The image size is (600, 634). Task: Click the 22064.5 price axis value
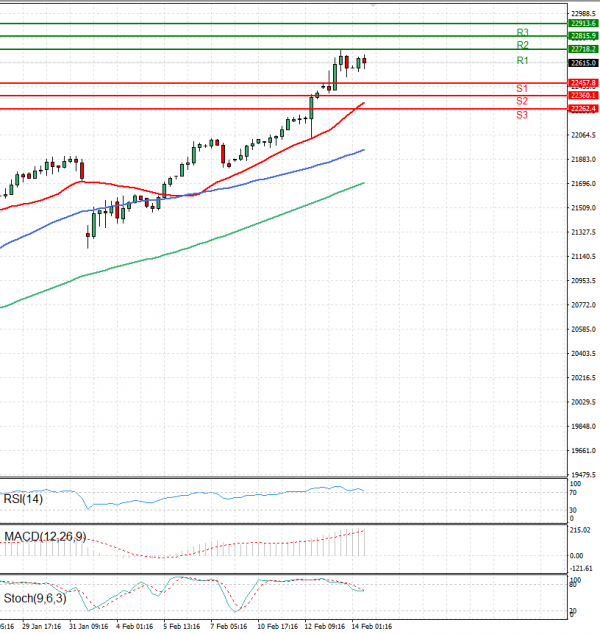[583, 135]
